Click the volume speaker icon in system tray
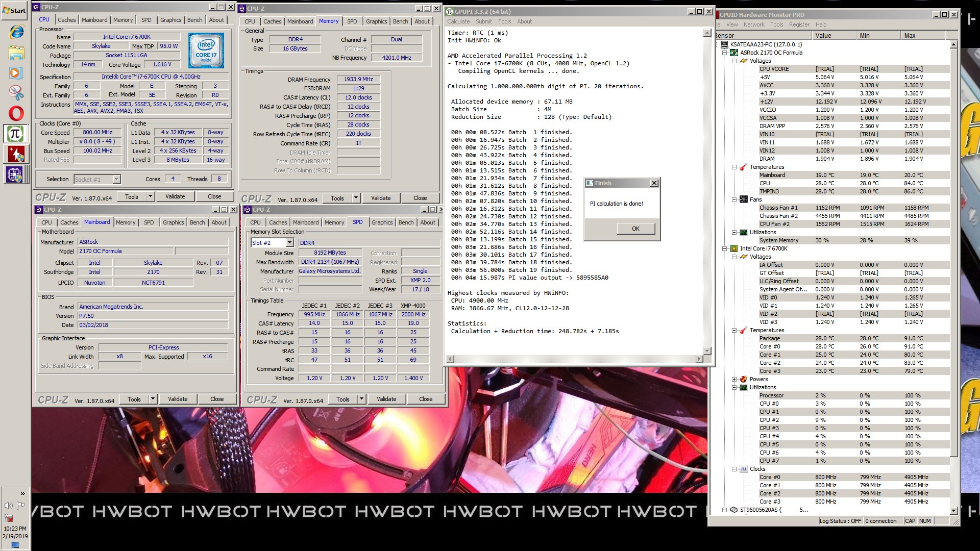The width and height of the screenshot is (980, 551). [x=9, y=506]
